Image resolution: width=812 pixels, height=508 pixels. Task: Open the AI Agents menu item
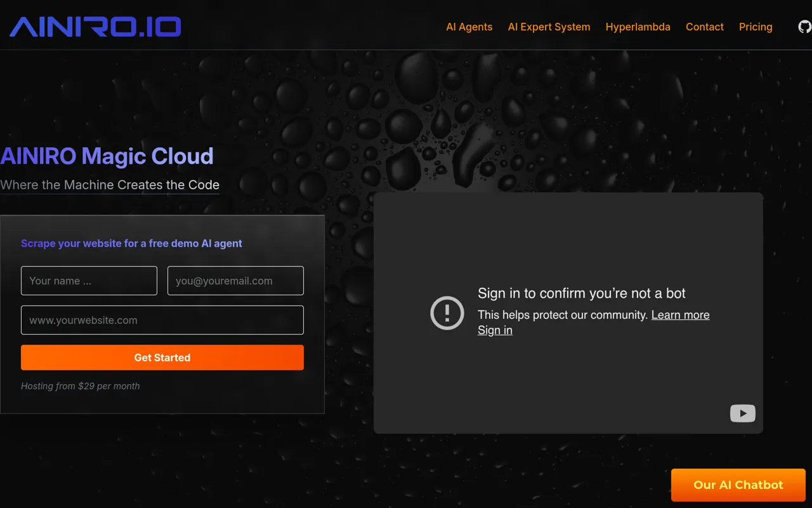469,27
